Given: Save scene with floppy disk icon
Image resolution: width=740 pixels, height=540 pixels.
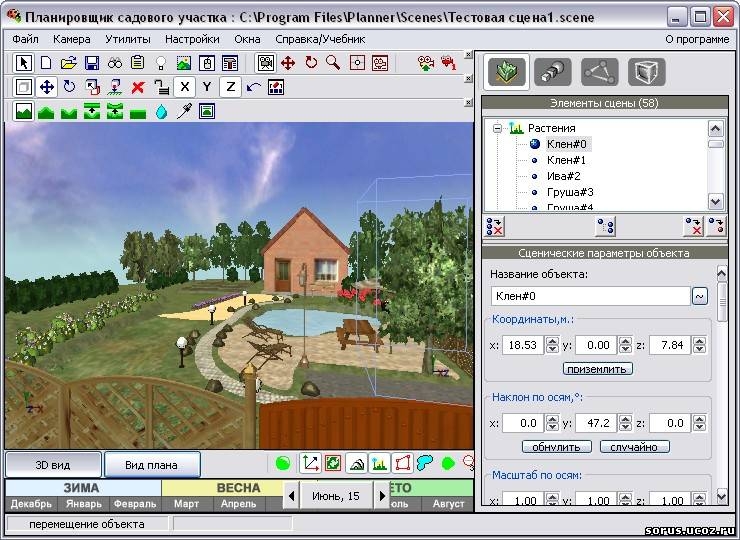Looking at the screenshot, I should 92,63.
